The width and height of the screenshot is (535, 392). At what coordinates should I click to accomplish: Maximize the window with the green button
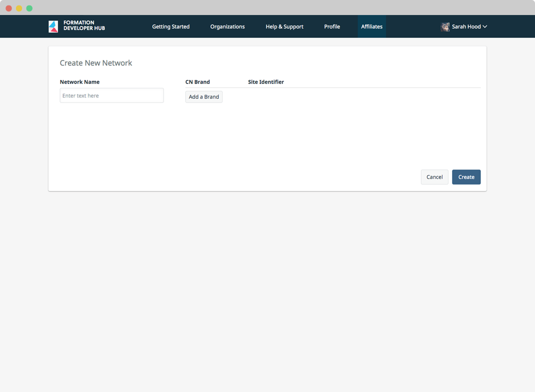[x=29, y=8]
